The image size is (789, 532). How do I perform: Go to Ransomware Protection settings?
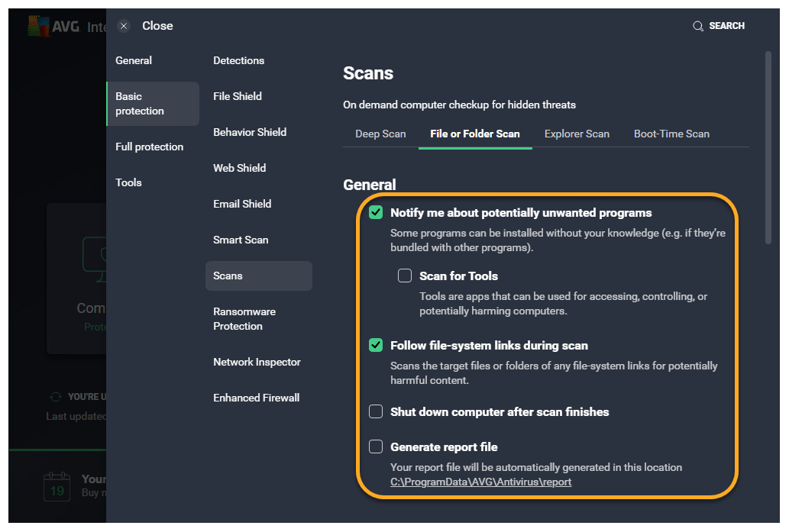click(244, 319)
